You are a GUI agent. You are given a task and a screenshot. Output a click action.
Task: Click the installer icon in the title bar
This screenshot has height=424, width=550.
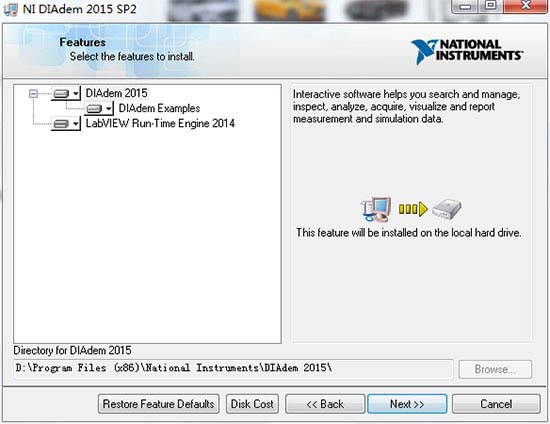click(11, 8)
